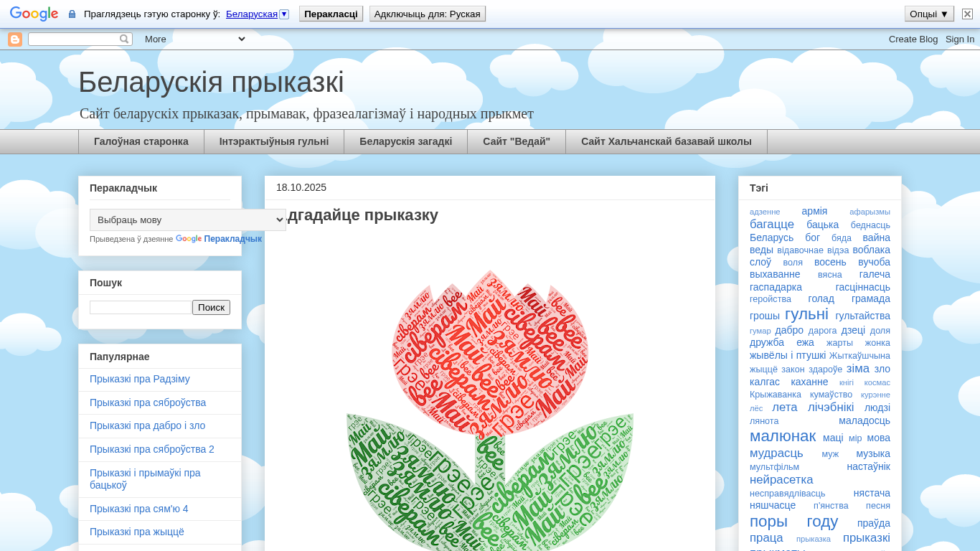The width and height of the screenshot is (980, 551).
Task: Open the Опцыі dropdown
Action: point(929,14)
